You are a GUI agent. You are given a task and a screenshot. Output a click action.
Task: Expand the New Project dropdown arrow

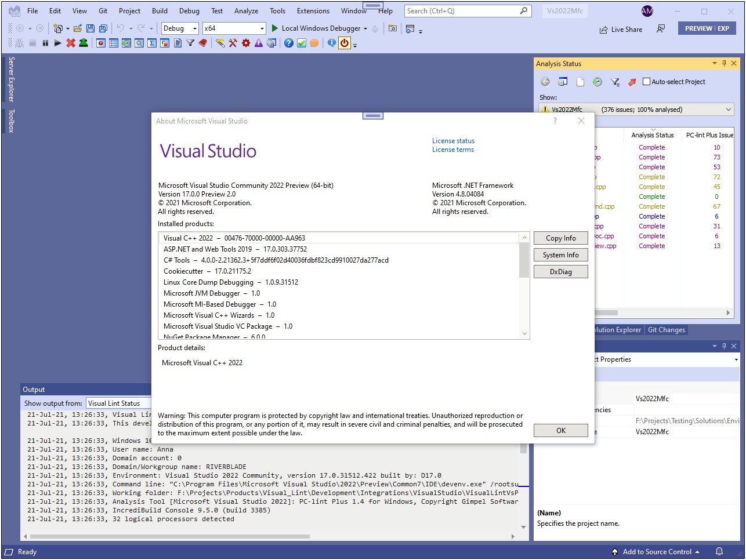68,28
